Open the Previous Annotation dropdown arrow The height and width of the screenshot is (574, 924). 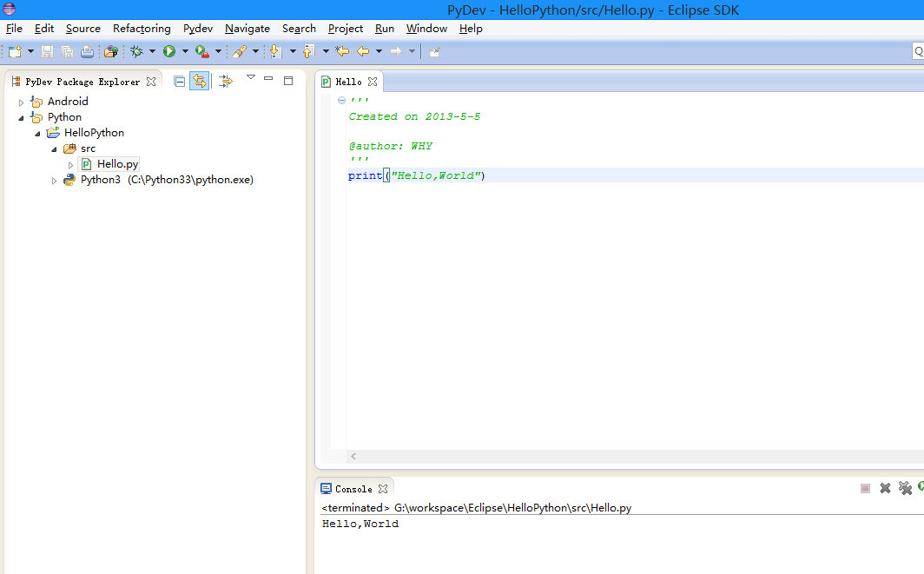326,52
